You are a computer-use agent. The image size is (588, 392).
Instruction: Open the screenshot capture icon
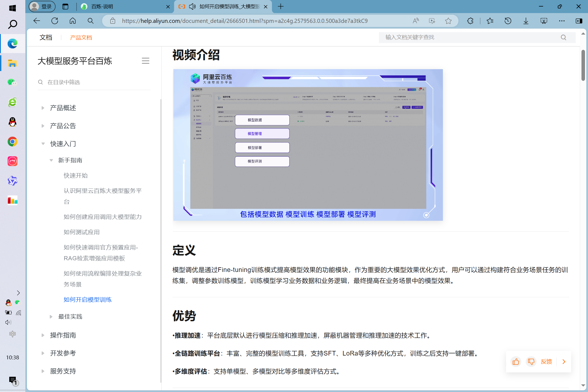click(544, 21)
